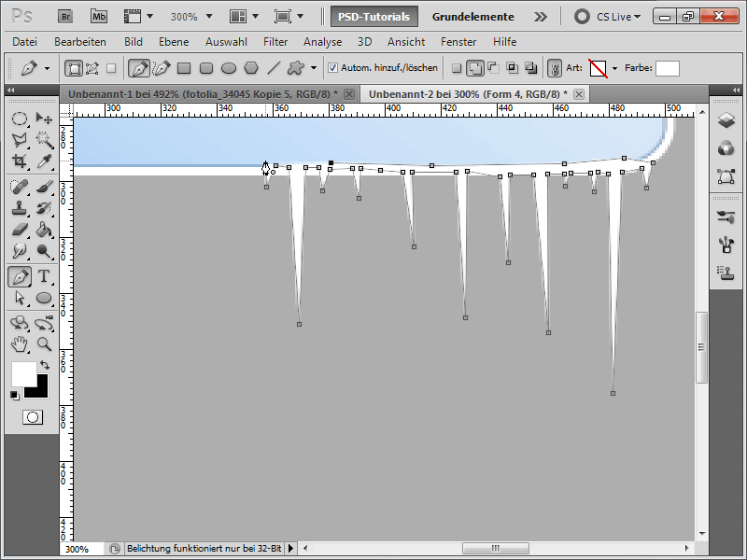Reset default foreground and background colors
The width and height of the screenshot is (747, 560).
(15, 395)
